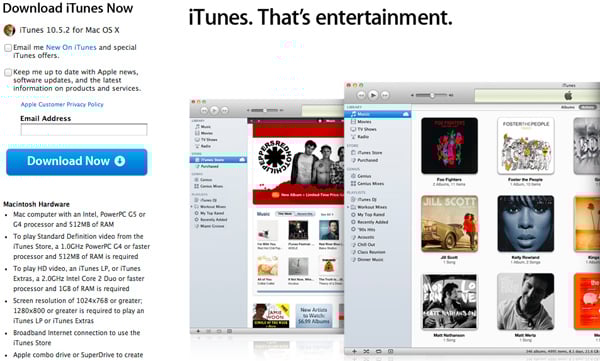Click the Email Address input field

(x=84, y=129)
